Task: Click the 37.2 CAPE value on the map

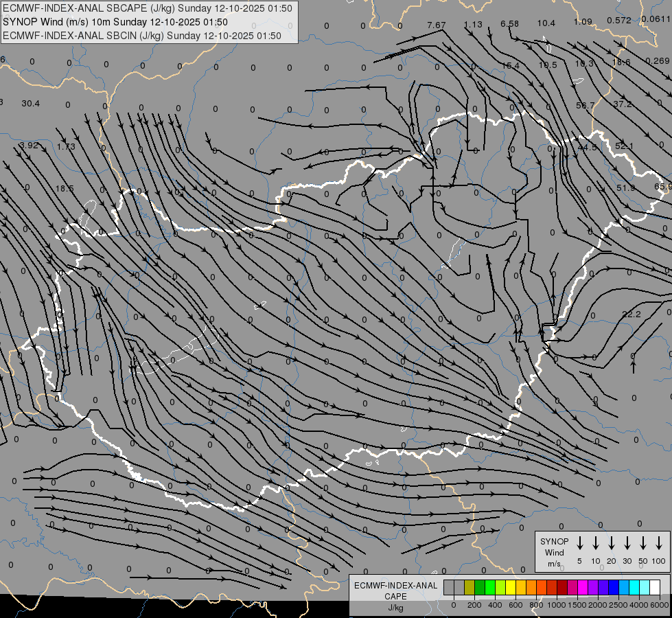Action: click(x=623, y=104)
